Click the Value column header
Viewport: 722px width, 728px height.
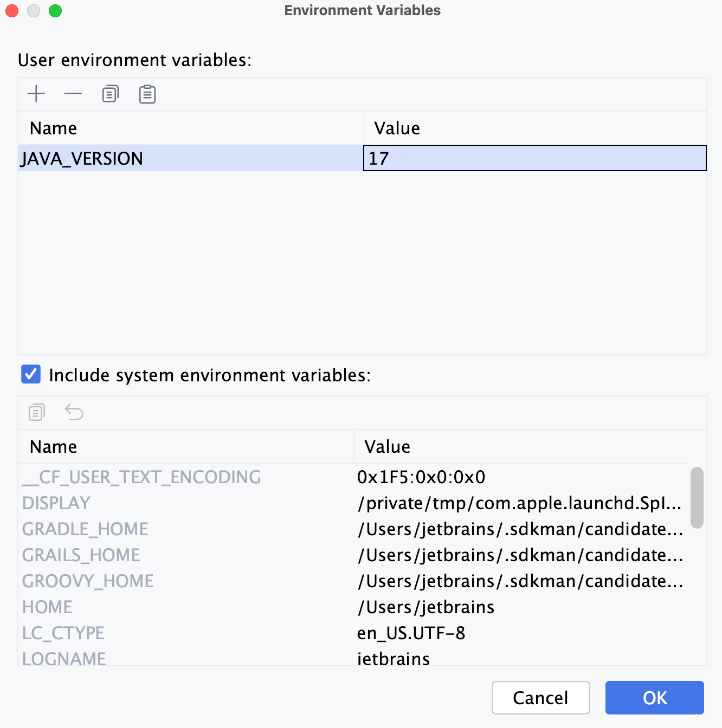397,128
